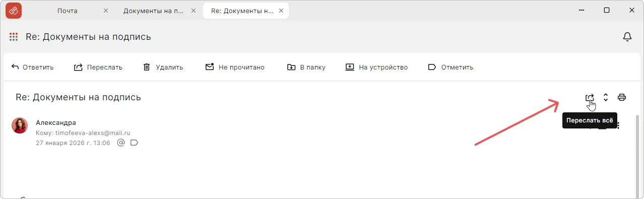
Task: Click the @ icon next to the date
Action: point(121,143)
